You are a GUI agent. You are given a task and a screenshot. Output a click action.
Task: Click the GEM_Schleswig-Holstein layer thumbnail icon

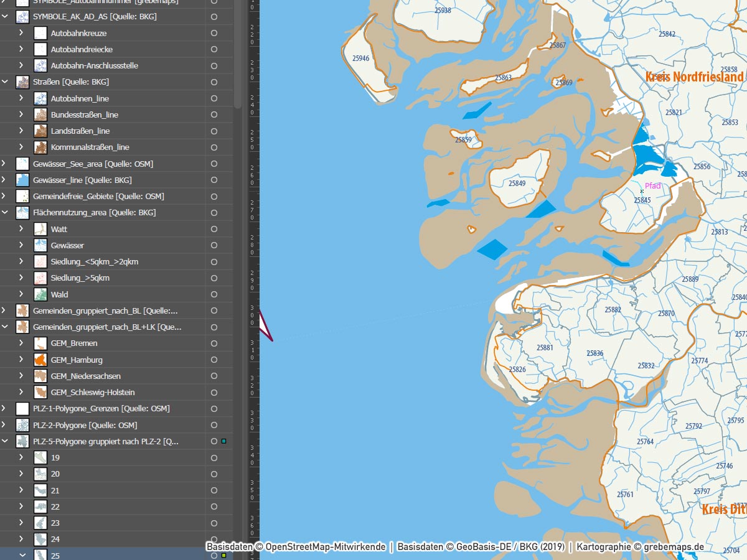pyautogui.click(x=40, y=392)
